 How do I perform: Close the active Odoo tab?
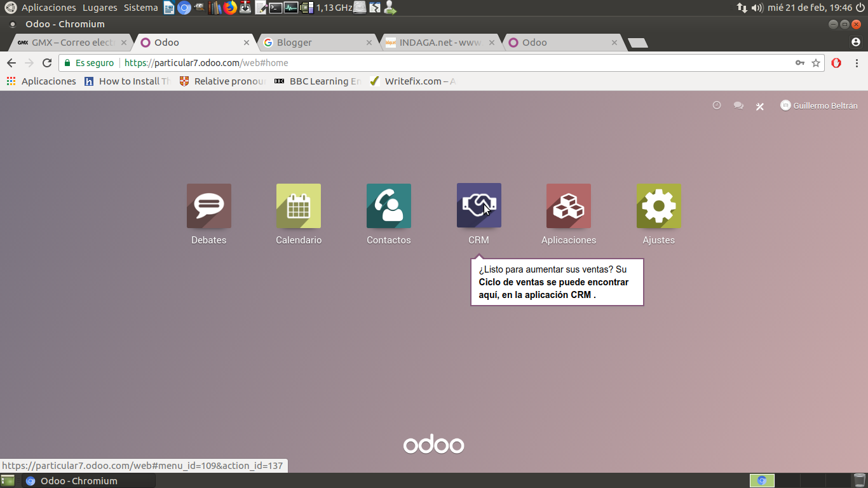point(247,43)
